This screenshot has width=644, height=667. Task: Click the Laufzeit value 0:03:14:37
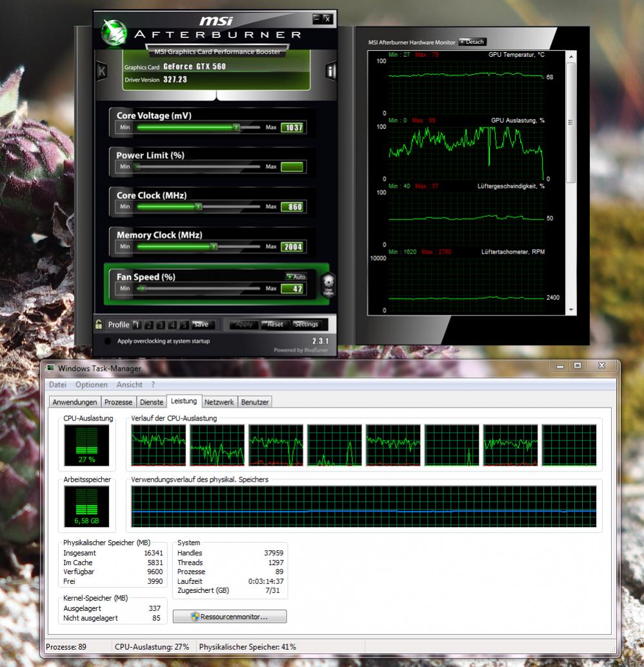[266, 581]
